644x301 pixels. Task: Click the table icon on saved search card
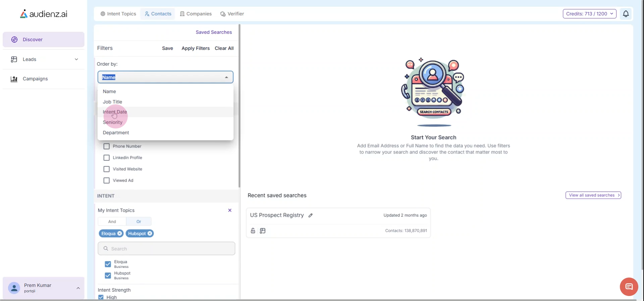263,231
